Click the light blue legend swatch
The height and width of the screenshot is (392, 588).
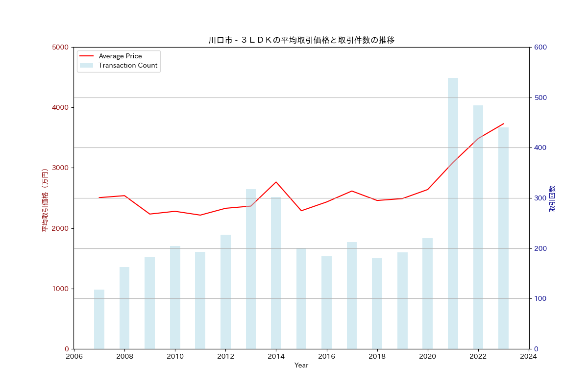point(86,66)
